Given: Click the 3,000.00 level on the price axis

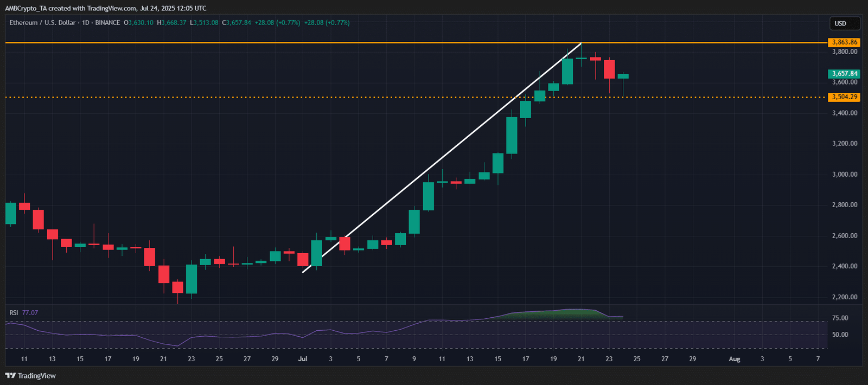Looking at the screenshot, I should [844, 175].
